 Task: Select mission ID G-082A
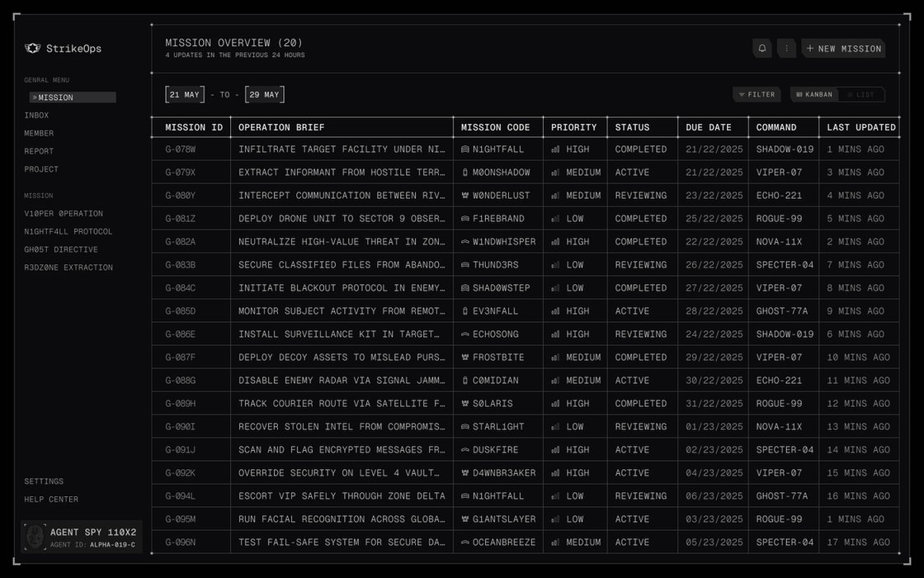coord(181,242)
